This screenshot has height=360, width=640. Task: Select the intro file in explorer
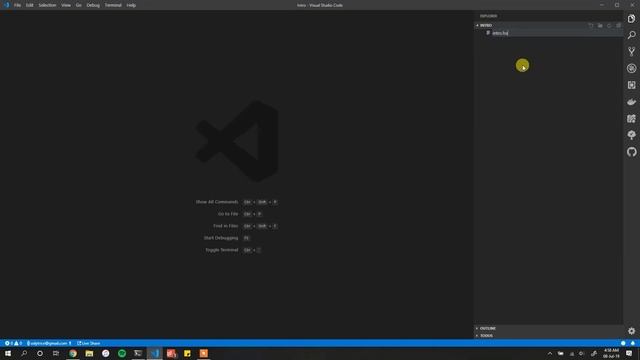pyautogui.click(x=548, y=33)
